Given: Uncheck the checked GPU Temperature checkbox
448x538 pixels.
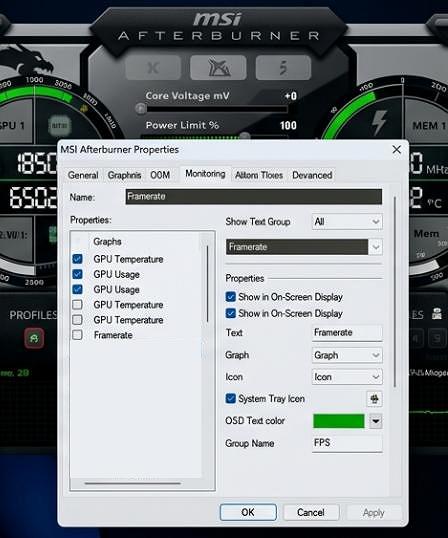Looking at the screenshot, I should pos(78,259).
